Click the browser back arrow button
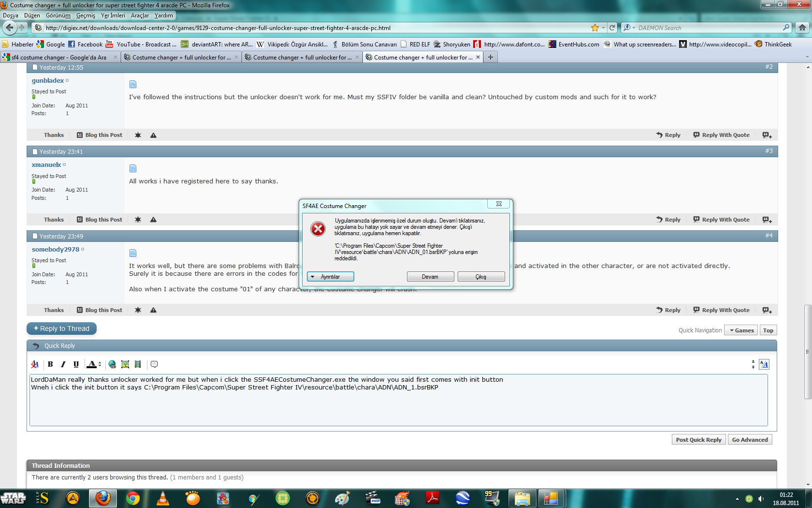Screen dimensions: 812x508 (9, 28)
